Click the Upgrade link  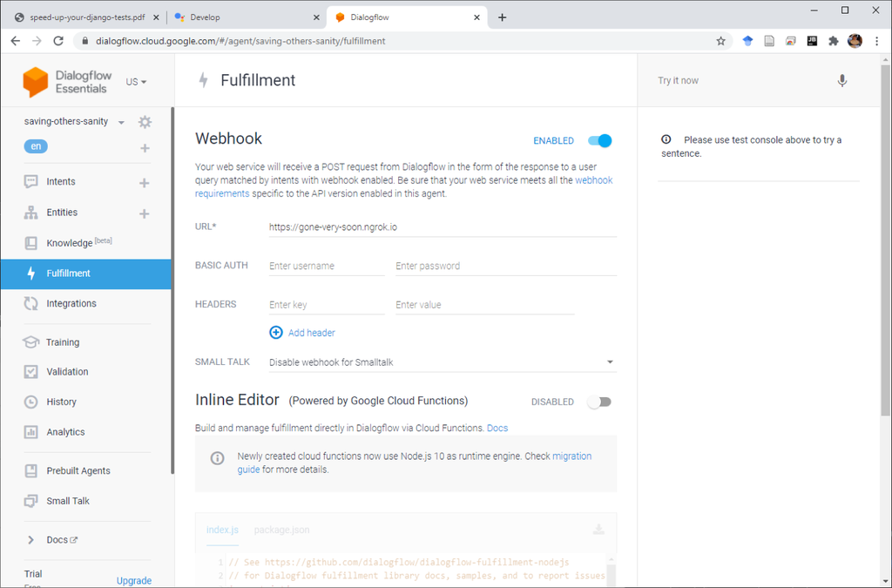click(133, 581)
